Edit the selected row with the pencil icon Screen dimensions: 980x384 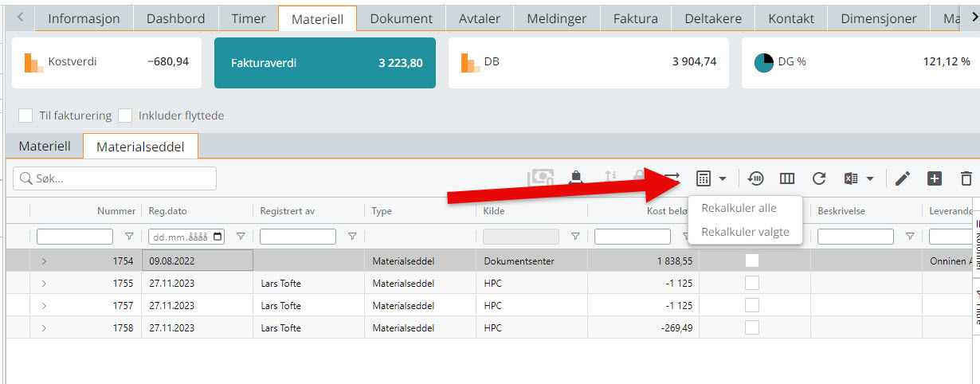pos(903,178)
